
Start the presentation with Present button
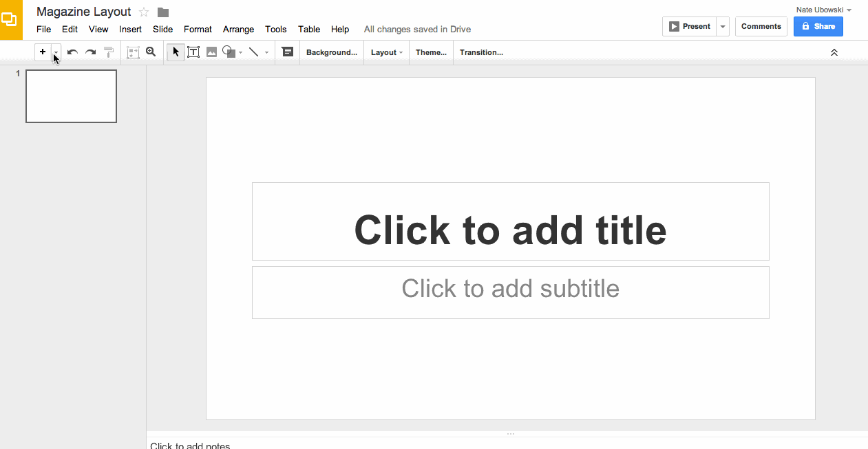point(689,26)
